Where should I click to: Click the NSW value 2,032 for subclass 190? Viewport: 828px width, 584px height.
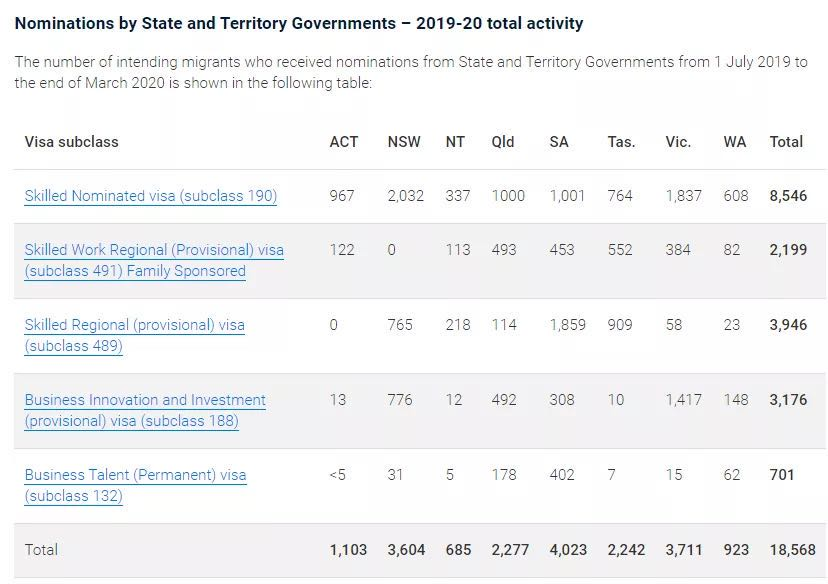click(405, 196)
